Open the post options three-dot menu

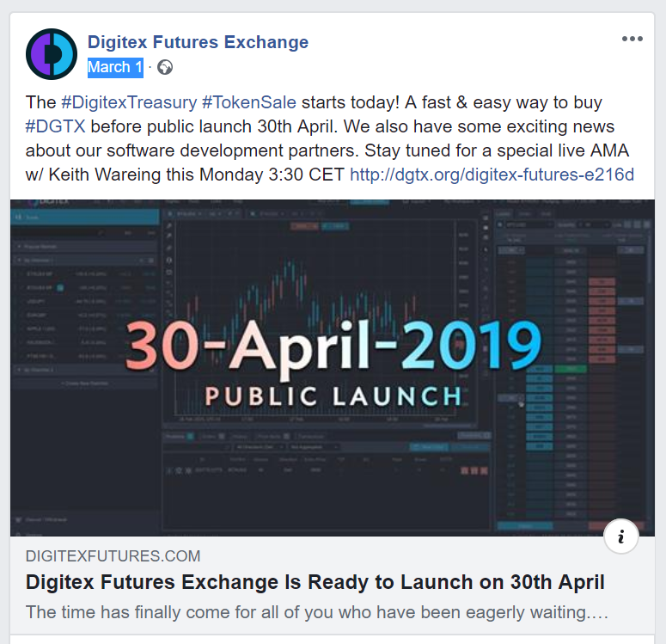pos(632,39)
